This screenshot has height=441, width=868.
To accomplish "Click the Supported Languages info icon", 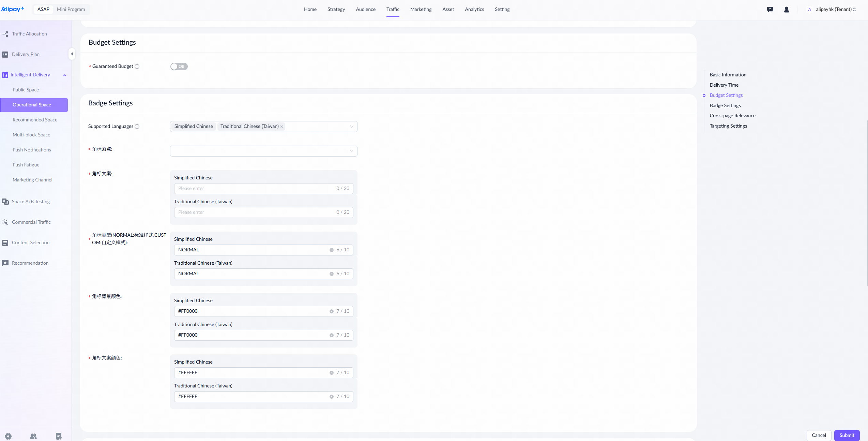I will point(137,127).
